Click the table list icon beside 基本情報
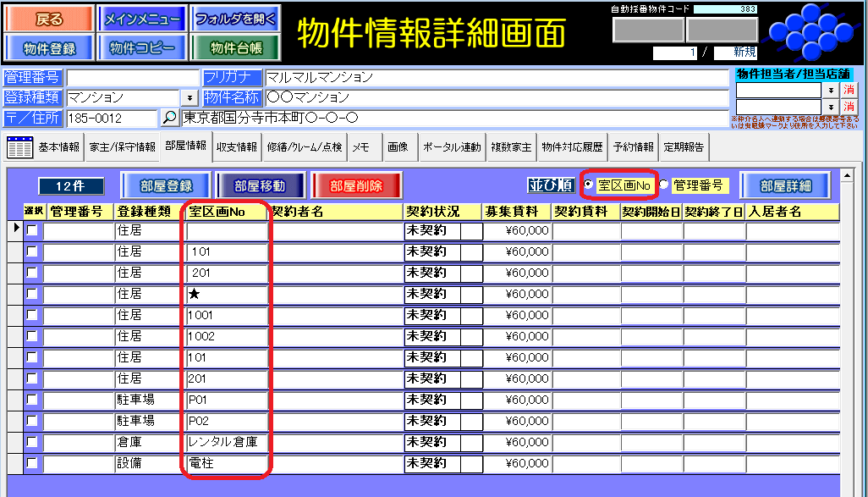Image resolution: width=868 pixels, height=497 pixels. click(19, 146)
